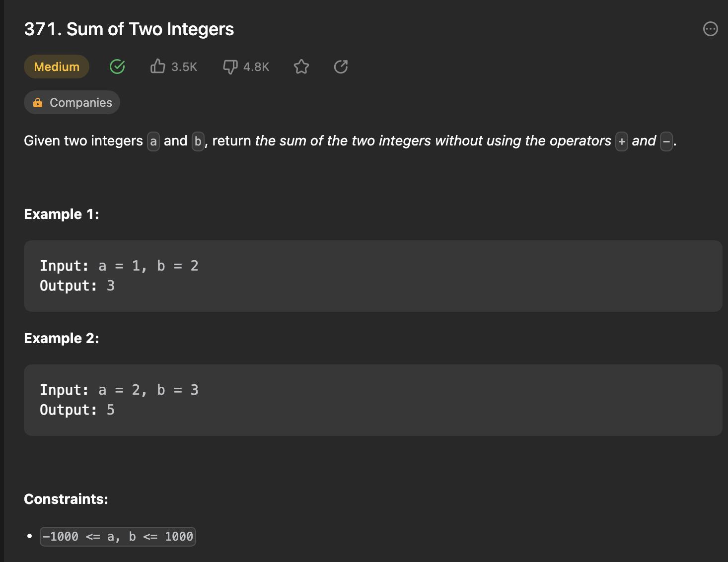Click the Example 1 code block
Image resolution: width=728 pixels, height=562 pixels.
coord(372,276)
